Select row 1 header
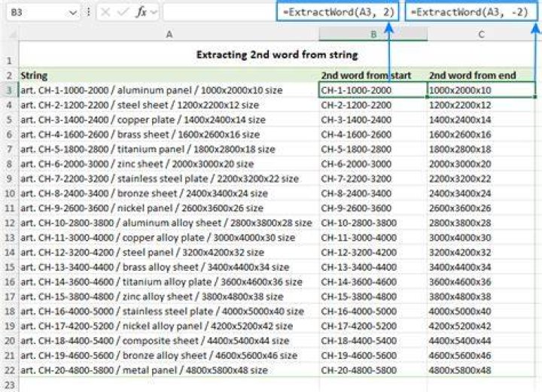 [x=9, y=55]
